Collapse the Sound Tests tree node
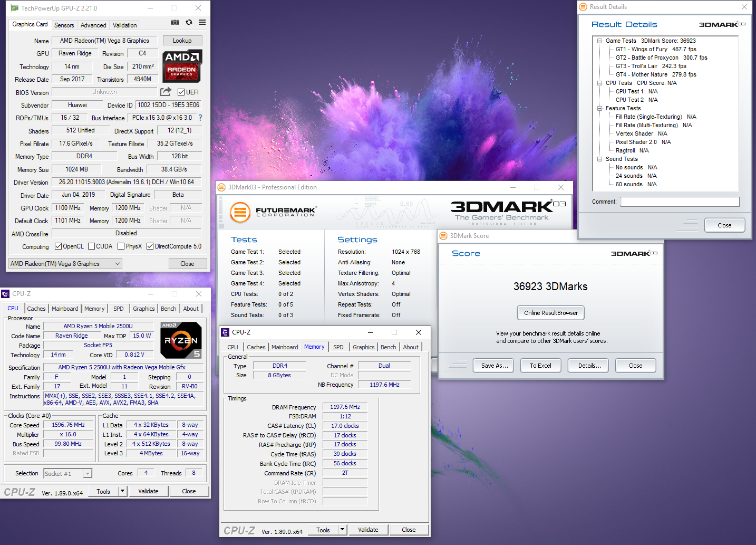 pos(600,159)
